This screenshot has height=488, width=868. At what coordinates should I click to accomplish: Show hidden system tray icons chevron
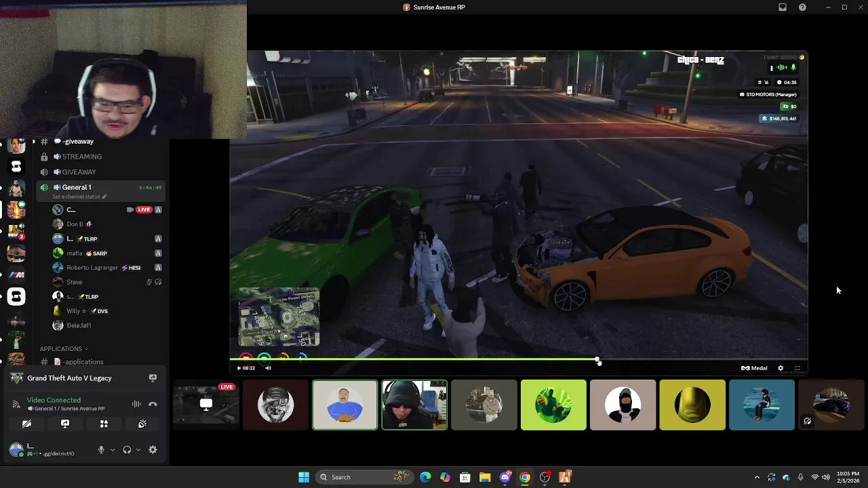point(757,477)
